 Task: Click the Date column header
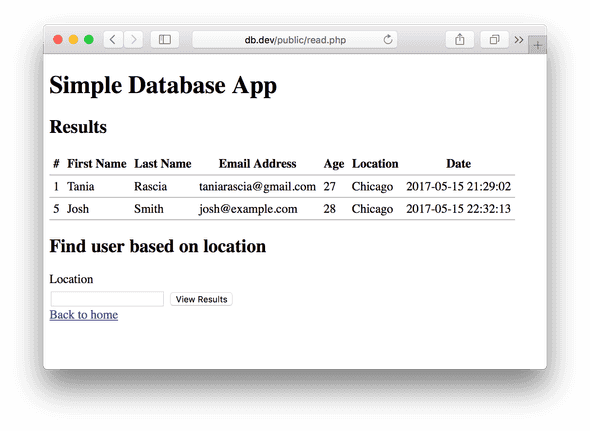point(458,164)
